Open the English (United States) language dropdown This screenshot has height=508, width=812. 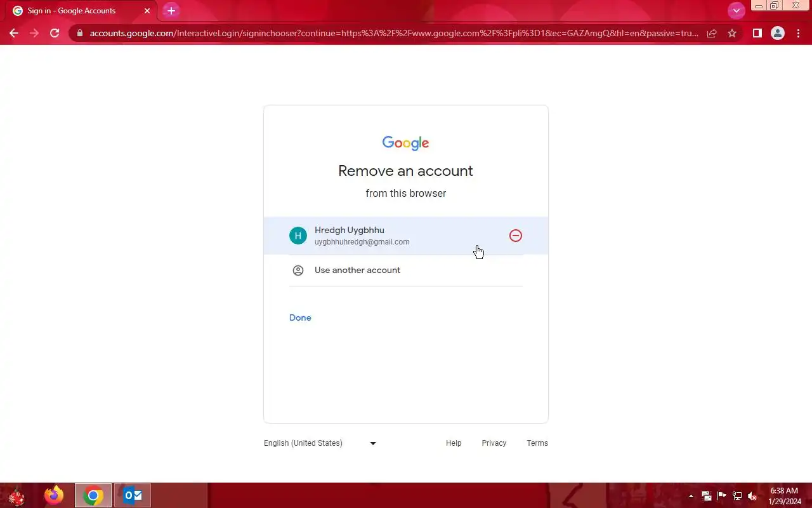[x=320, y=443]
